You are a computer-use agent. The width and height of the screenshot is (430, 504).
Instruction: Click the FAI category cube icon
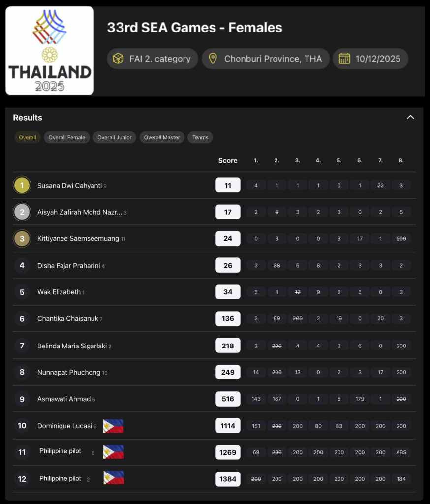118,59
